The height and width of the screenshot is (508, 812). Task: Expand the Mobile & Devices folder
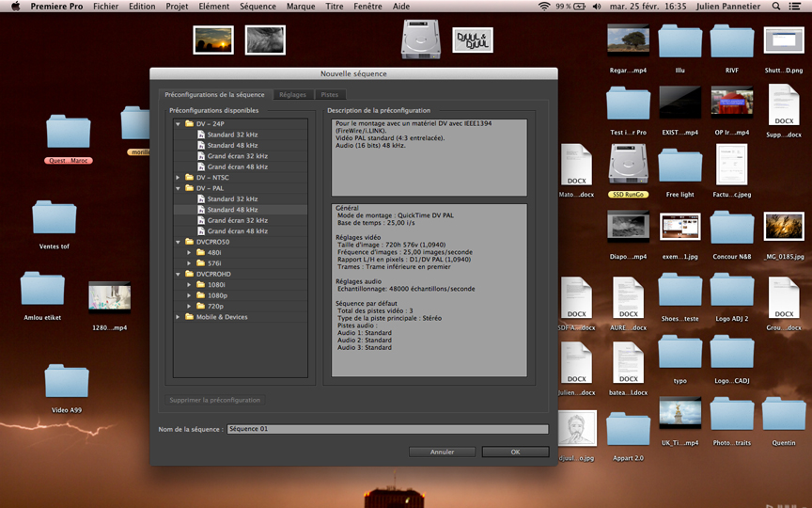point(179,317)
